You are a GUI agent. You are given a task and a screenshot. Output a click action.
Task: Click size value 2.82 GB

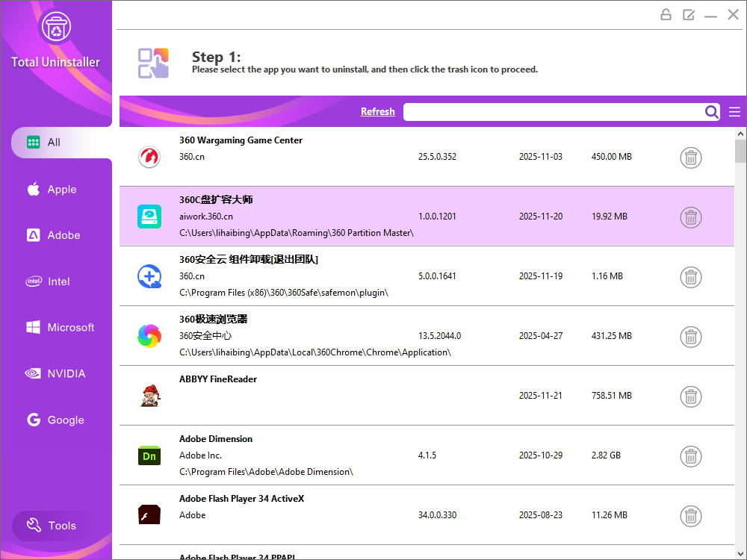pos(606,455)
